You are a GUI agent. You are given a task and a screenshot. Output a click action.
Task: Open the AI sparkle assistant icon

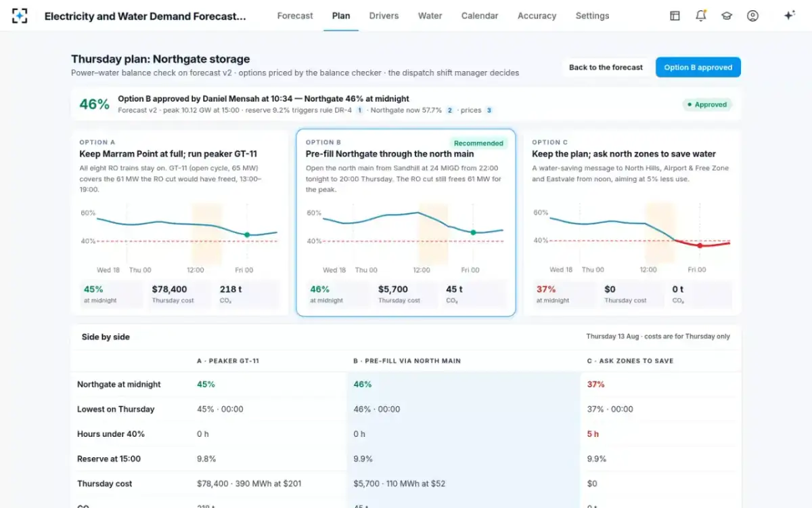coord(789,16)
